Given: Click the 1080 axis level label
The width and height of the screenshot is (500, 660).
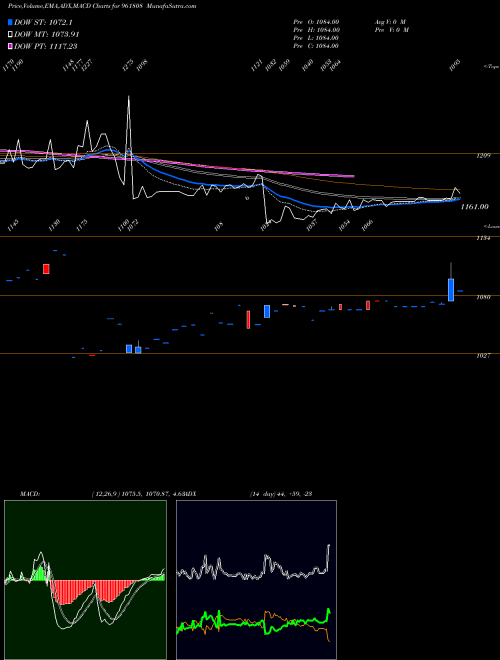Looking at the screenshot, I should pos(484,297).
